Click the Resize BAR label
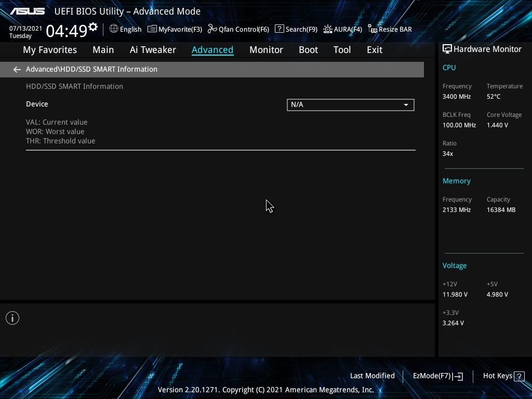Screen dimensions: 532x399 coord(395,29)
